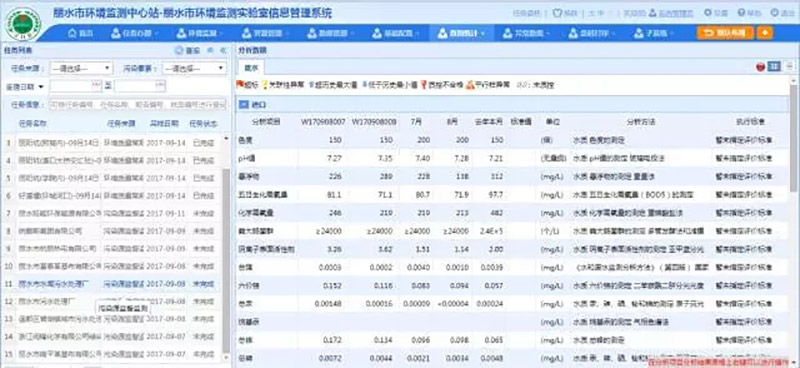Click the red 超标 flag legend icon
The height and width of the screenshot is (368, 800).
coord(240,85)
